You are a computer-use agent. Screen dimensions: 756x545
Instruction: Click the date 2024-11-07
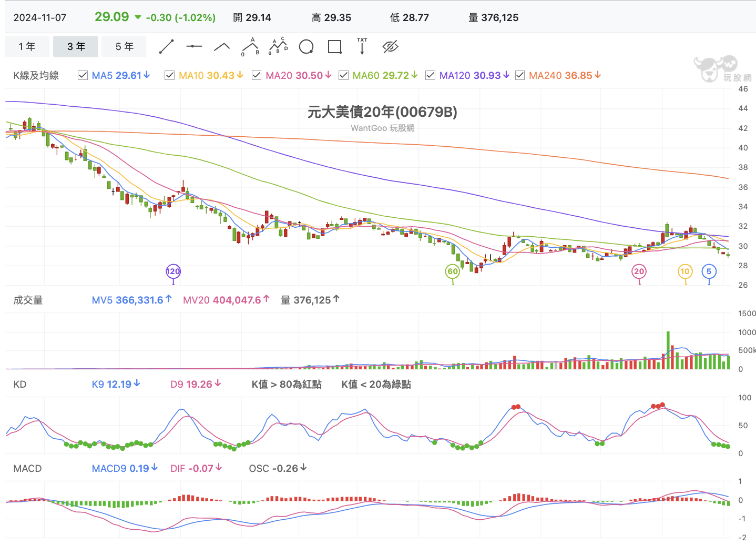pos(40,17)
